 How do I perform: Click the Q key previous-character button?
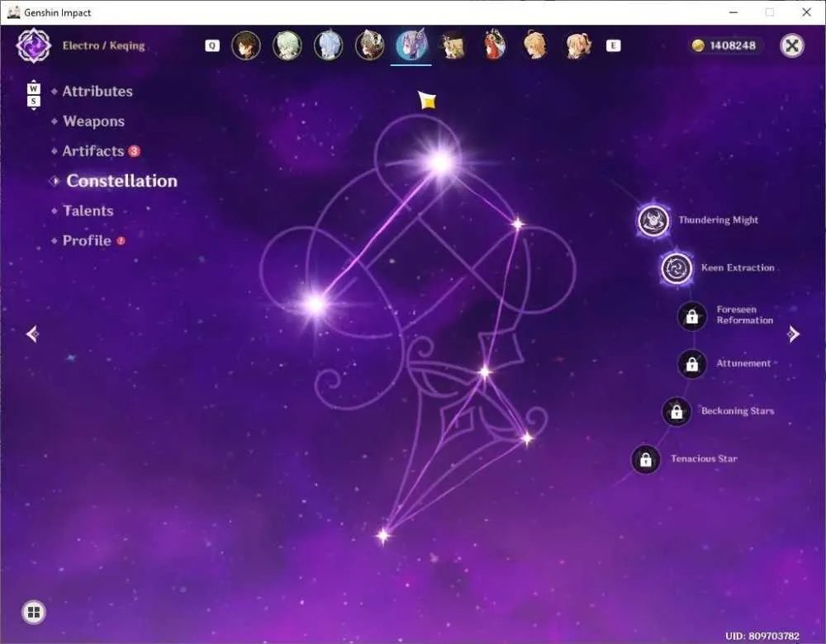point(211,45)
